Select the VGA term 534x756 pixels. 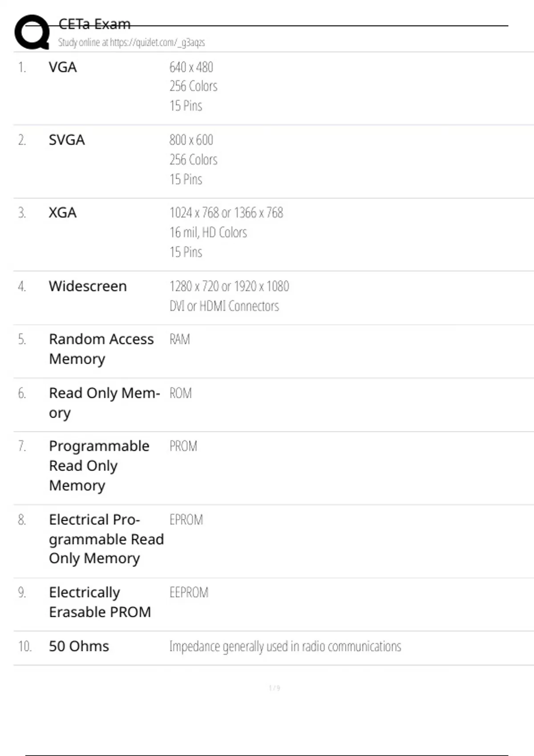click(63, 67)
